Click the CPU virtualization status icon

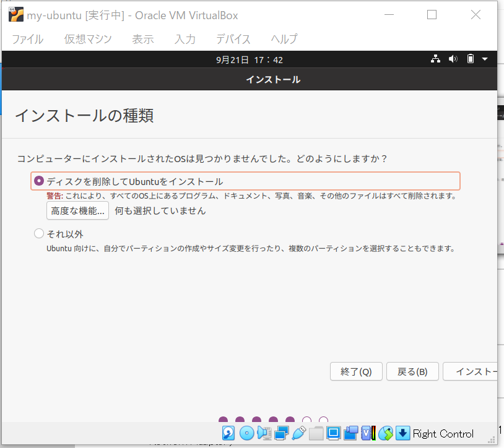[x=368, y=433]
